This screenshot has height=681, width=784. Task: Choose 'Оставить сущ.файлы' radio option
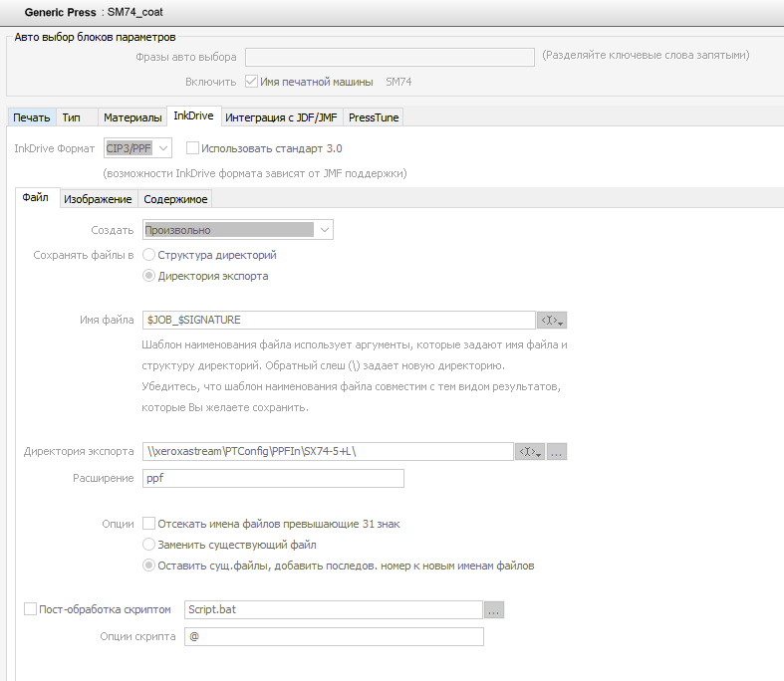pyautogui.click(x=148, y=566)
